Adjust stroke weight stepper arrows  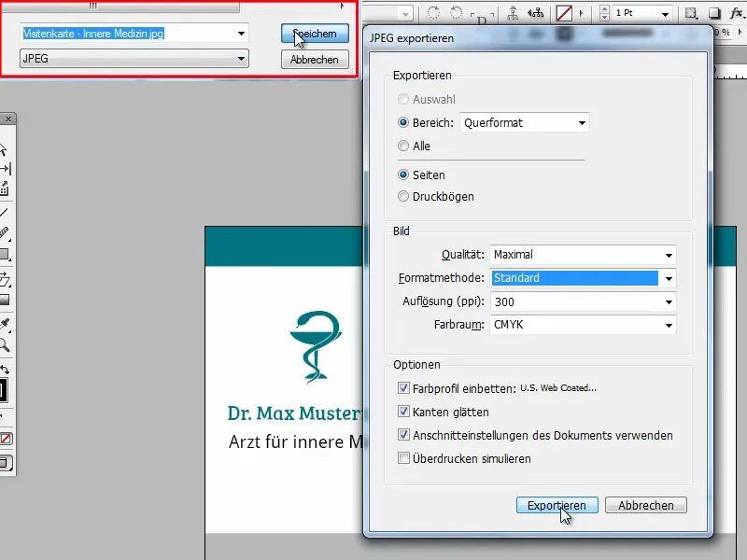(x=604, y=13)
